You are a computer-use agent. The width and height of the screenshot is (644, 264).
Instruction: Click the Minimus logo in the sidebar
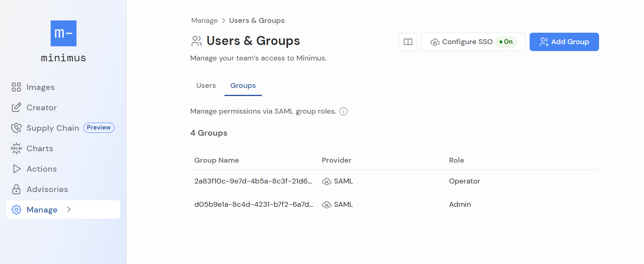63,41
